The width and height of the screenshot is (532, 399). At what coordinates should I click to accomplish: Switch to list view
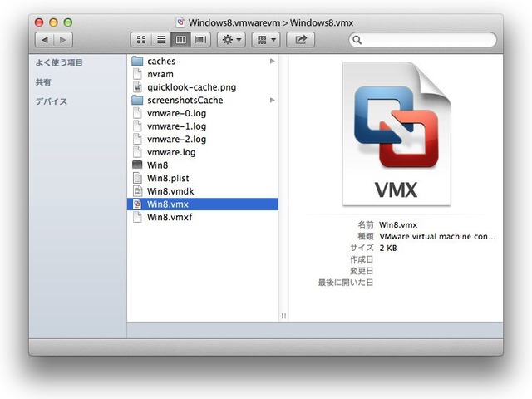click(x=161, y=40)
